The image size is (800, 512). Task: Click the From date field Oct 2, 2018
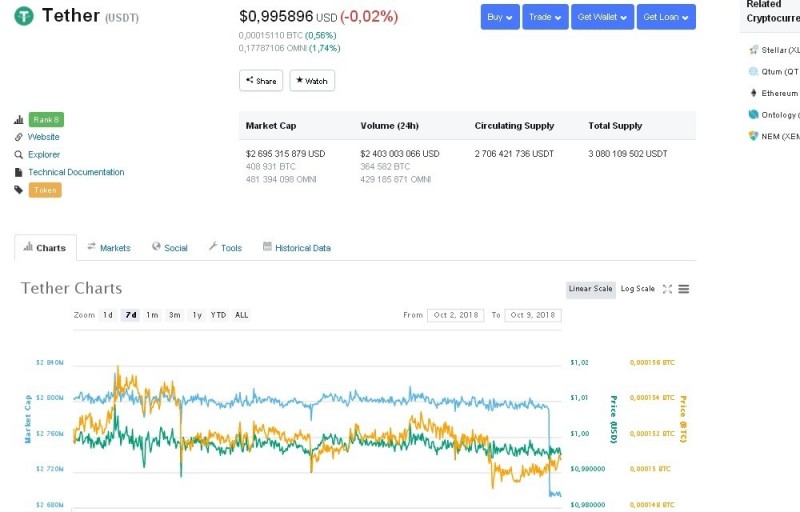click(x=456, y=315)
